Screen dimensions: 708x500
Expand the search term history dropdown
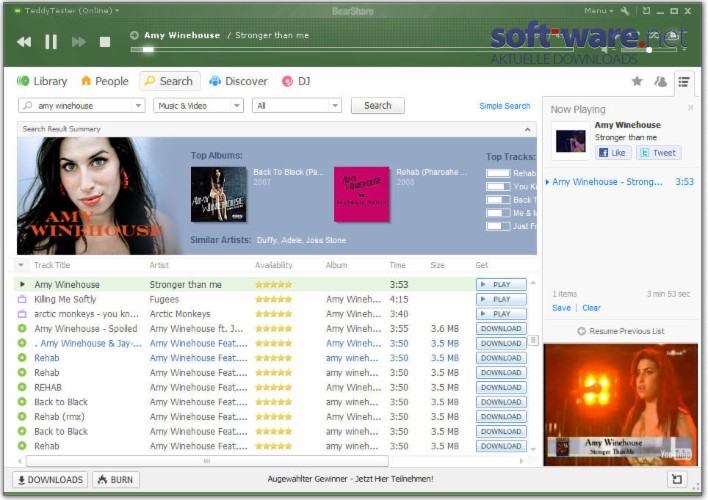pos(139,106)
